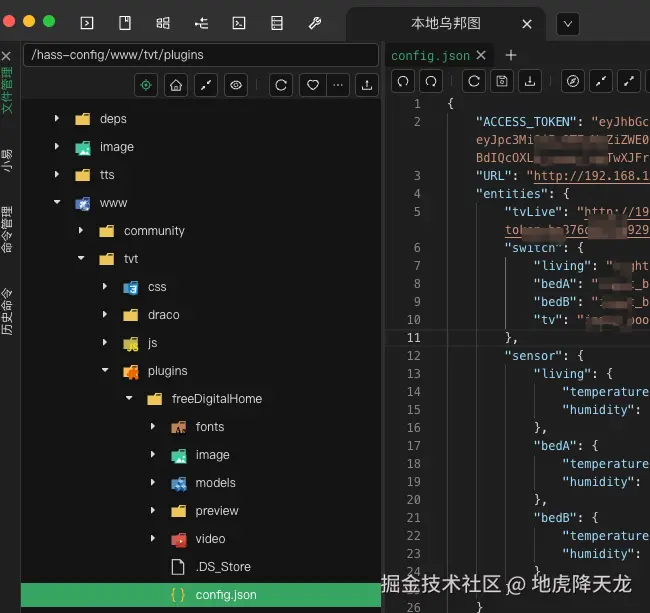Image resolution: width=650 pixels, height=613 pixels.
Task: Click the "sensor" key on line 12
Action: 533,356
